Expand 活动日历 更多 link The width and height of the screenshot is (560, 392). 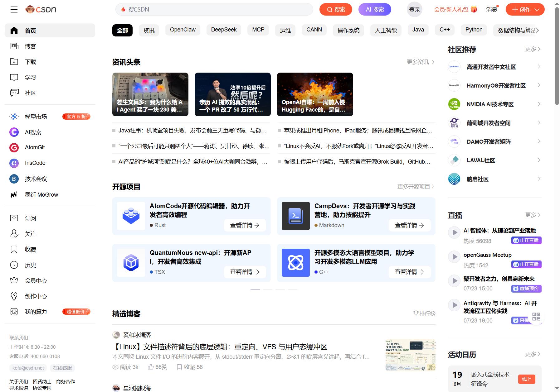point(533,354)
